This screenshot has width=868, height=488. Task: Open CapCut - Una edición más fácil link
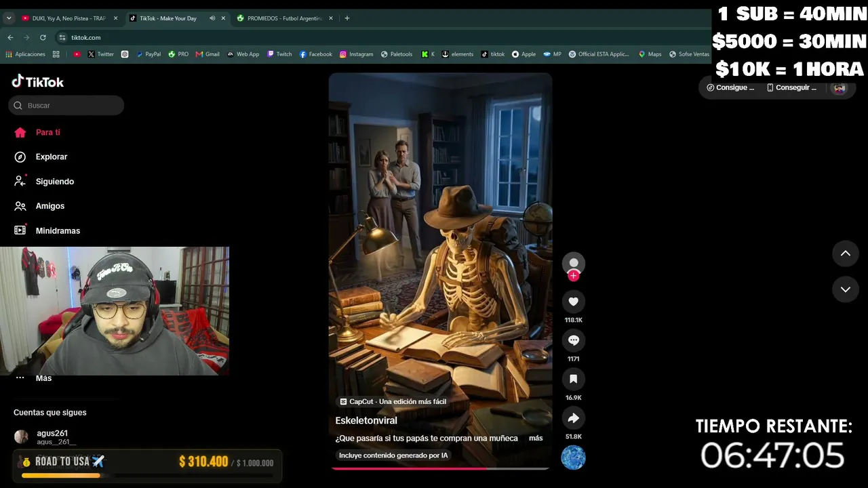(x=393, y=402)
